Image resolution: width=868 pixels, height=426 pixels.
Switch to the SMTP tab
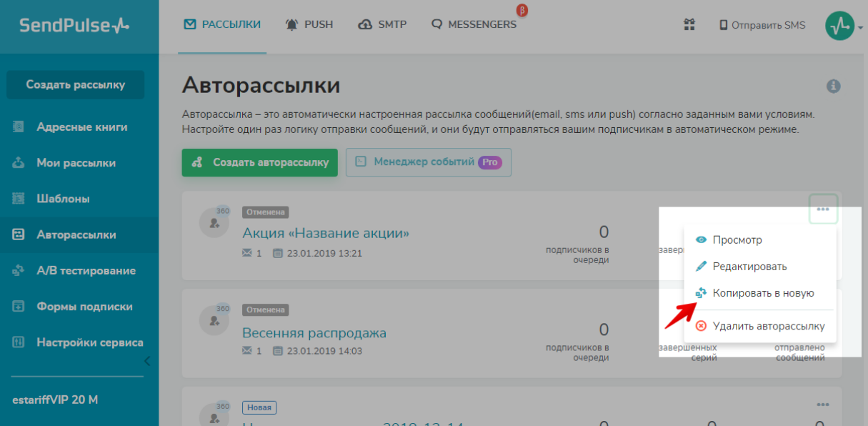[x=382, y=24]
